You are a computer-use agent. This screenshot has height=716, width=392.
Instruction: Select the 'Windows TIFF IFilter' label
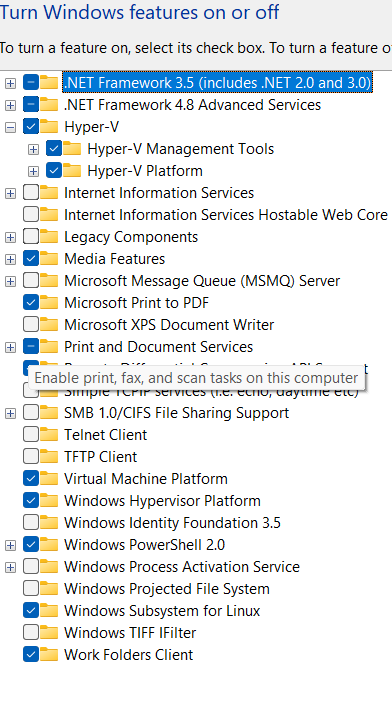pos(130,633)
